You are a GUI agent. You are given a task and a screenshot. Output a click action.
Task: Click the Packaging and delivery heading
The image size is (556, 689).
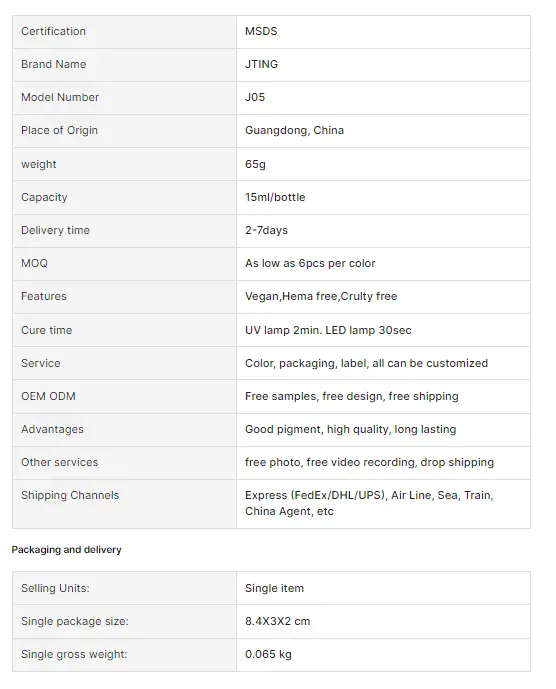click(x=66, y=550)
